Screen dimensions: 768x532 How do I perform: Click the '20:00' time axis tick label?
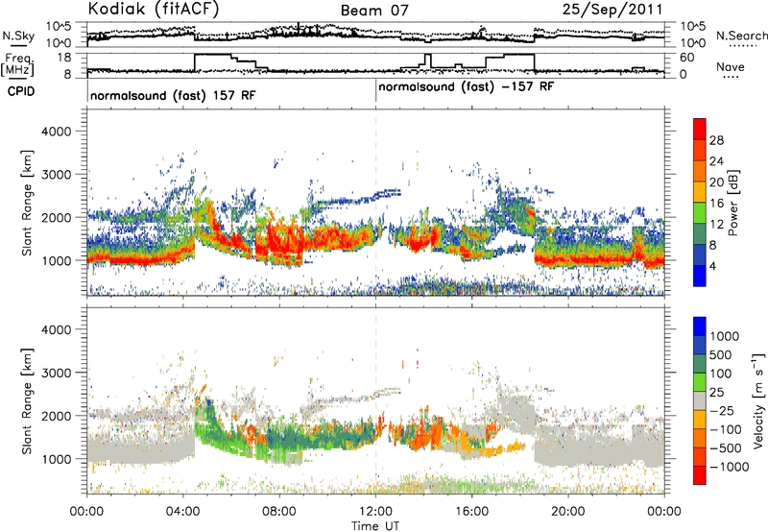568,512
